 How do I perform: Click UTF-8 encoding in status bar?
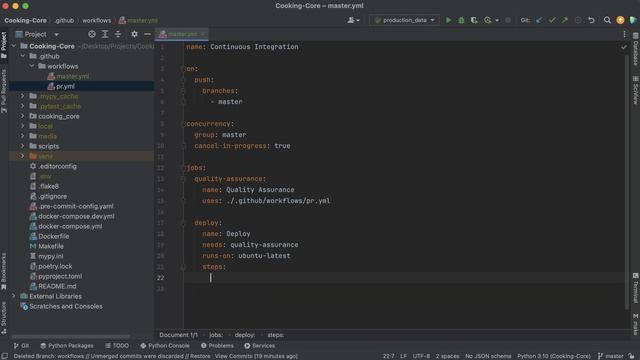421,356
